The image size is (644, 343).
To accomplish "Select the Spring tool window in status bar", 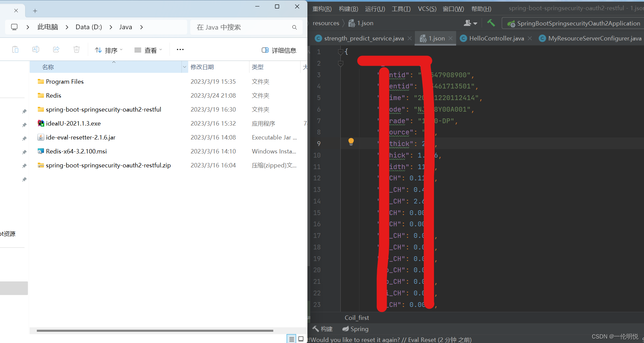I will point(355,329).
